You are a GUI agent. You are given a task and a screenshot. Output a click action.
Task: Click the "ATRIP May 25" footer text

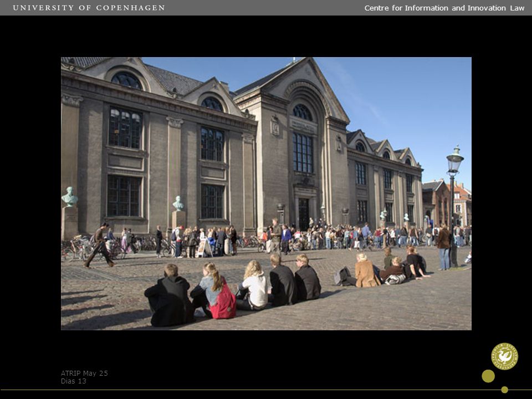[84, 373]
